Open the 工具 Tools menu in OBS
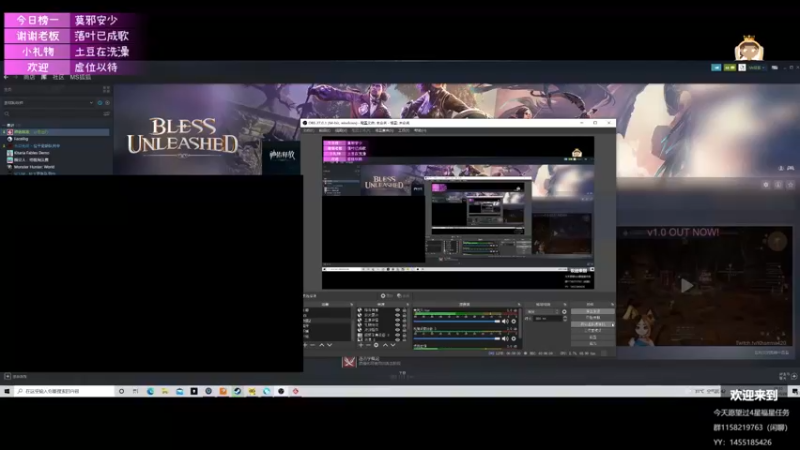Viewport: 800px width, 450px height. pos(404,131)
